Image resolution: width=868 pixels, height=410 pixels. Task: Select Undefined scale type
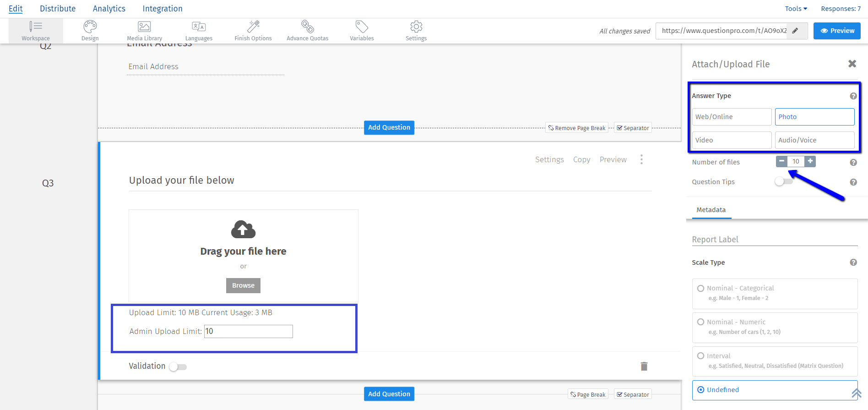tap(775, 390)
